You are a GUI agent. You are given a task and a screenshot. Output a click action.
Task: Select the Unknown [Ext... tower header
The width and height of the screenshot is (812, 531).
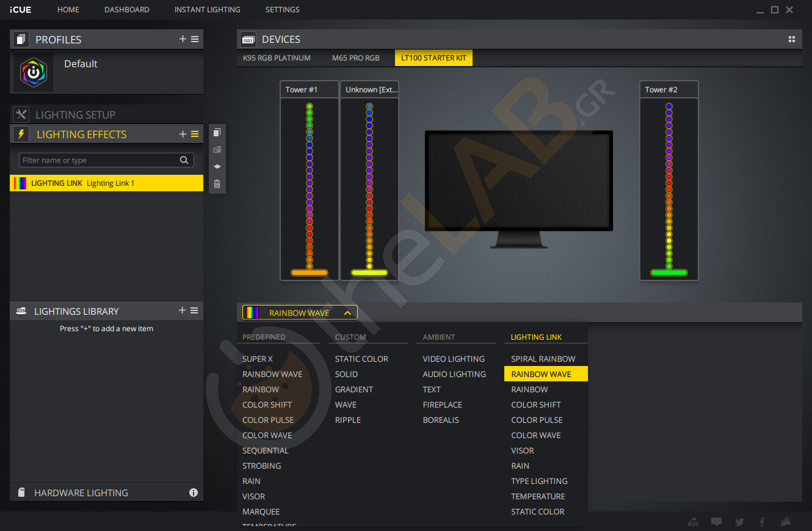tap(369, 90)
